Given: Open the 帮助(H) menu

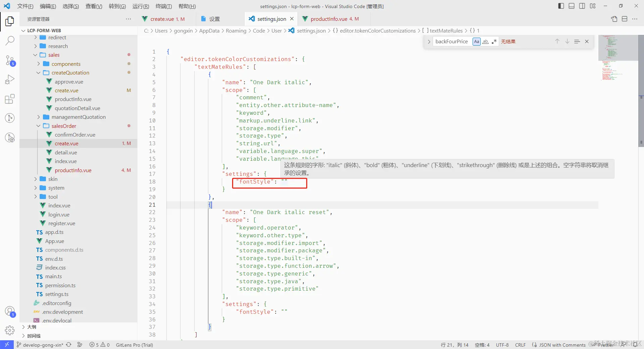Looking at the screenshot, I should click(187, 6).
